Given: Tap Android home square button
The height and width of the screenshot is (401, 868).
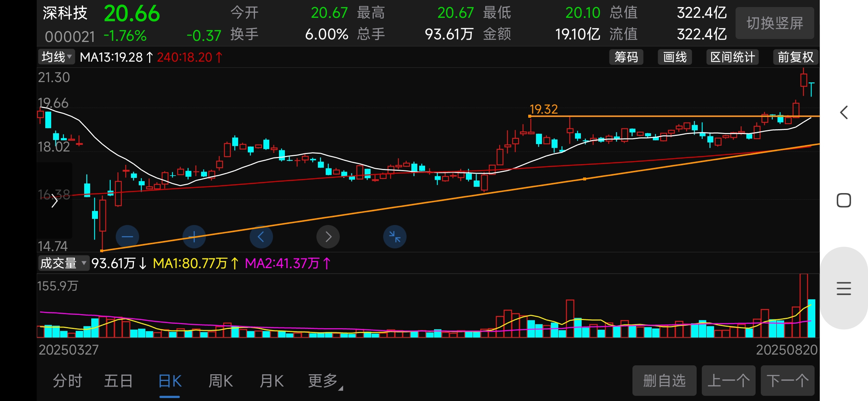Looking at the screenshot, I should [x=844, y=200].
